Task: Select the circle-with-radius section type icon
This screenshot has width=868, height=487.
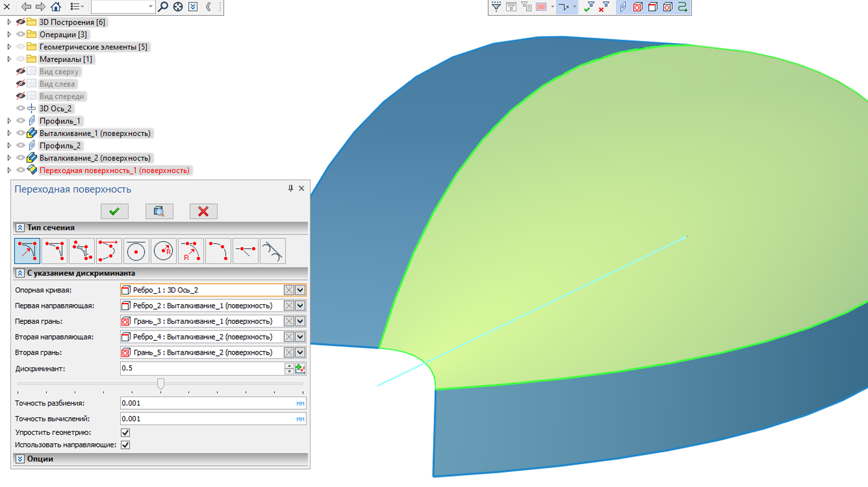Action: (164, 251)
